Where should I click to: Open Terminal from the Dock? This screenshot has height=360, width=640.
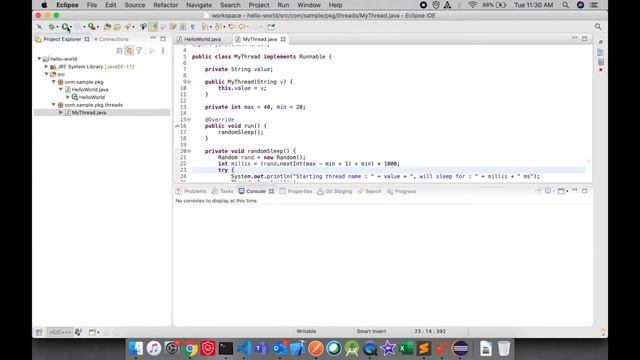coord(226,349)
